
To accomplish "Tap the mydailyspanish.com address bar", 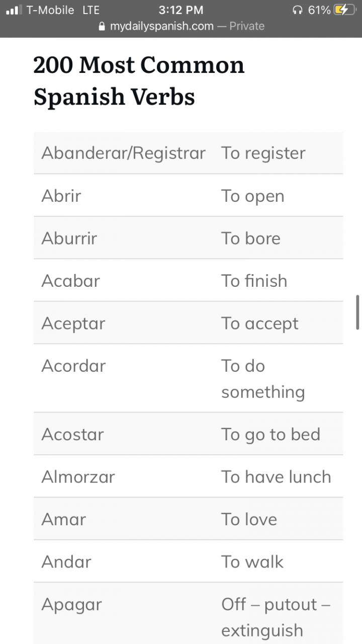I will [181, 26].
